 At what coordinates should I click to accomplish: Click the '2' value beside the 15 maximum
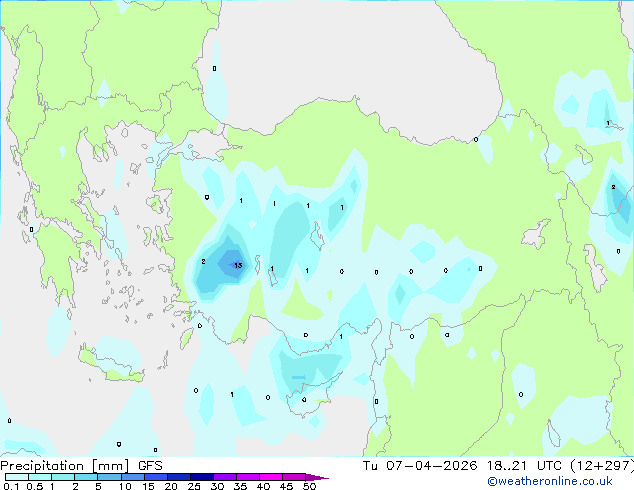(203, 262)
